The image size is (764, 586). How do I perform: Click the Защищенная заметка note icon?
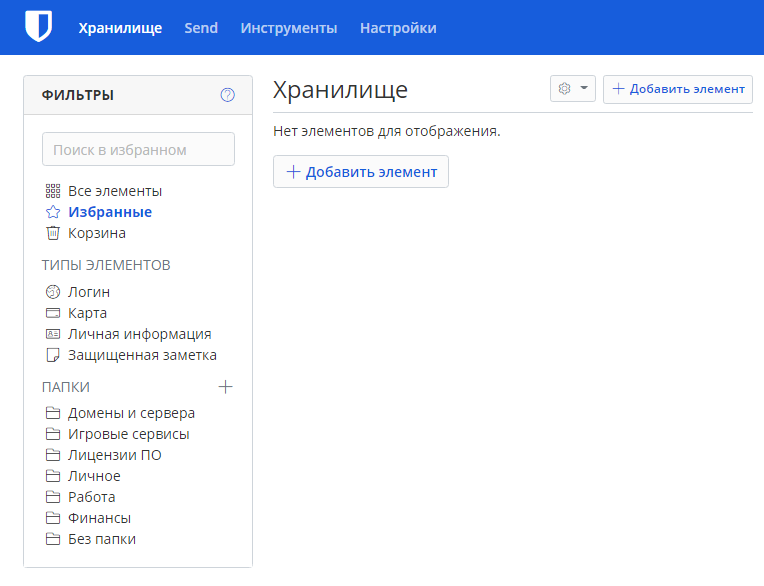click(53, 355)
